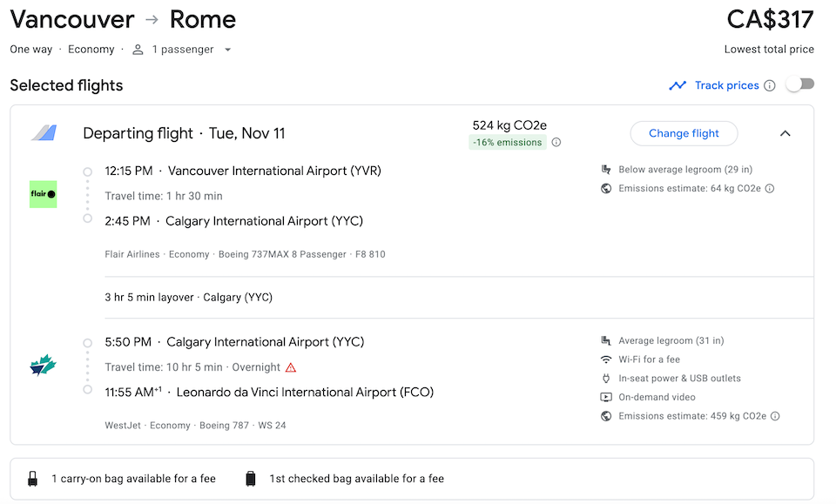
Task: Enable the Track prices toggle
Action: (x=801, y=84)
